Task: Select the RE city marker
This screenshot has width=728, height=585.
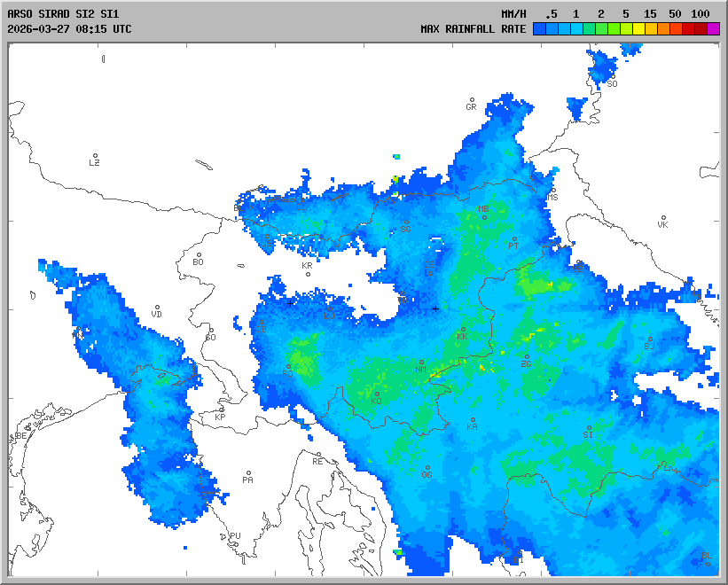Action: (x=318, y=455)
